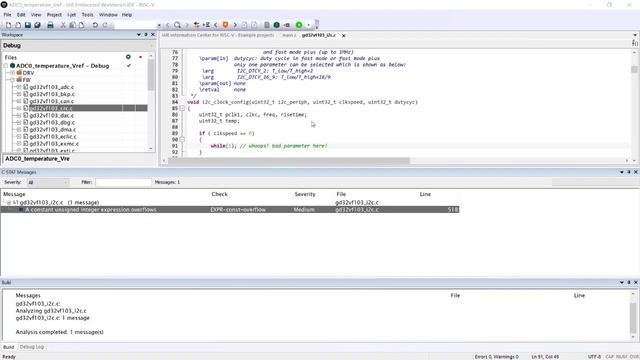The height and width of the screenshot is (360, 640).
Task: Click the ADC0_temperature_Vre workspace tab
Action: point(37,159)
